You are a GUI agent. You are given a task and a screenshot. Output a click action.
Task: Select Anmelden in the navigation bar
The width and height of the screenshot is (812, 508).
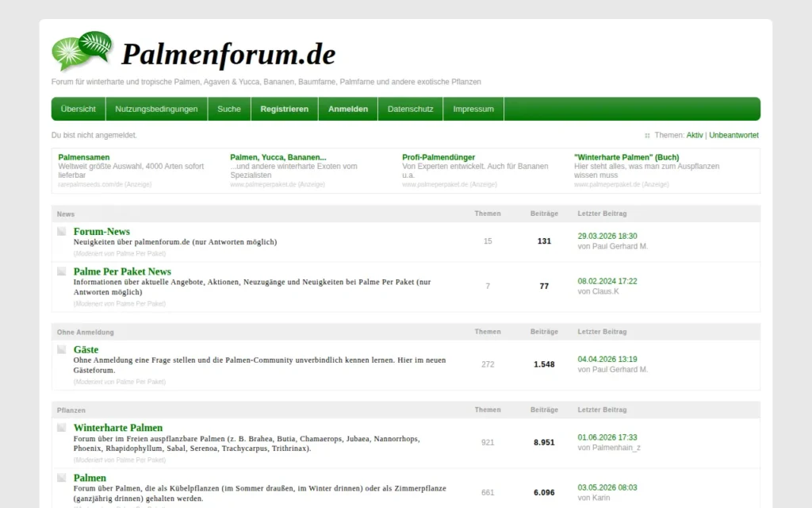coord(348,109)
